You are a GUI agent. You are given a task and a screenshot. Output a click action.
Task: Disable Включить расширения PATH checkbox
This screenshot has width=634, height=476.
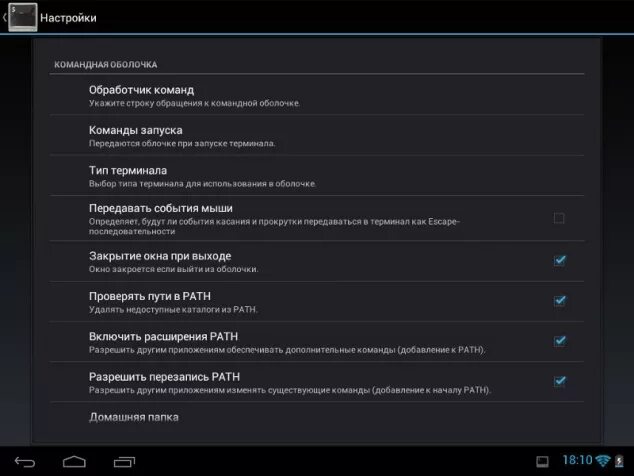[x=560, y=341]
